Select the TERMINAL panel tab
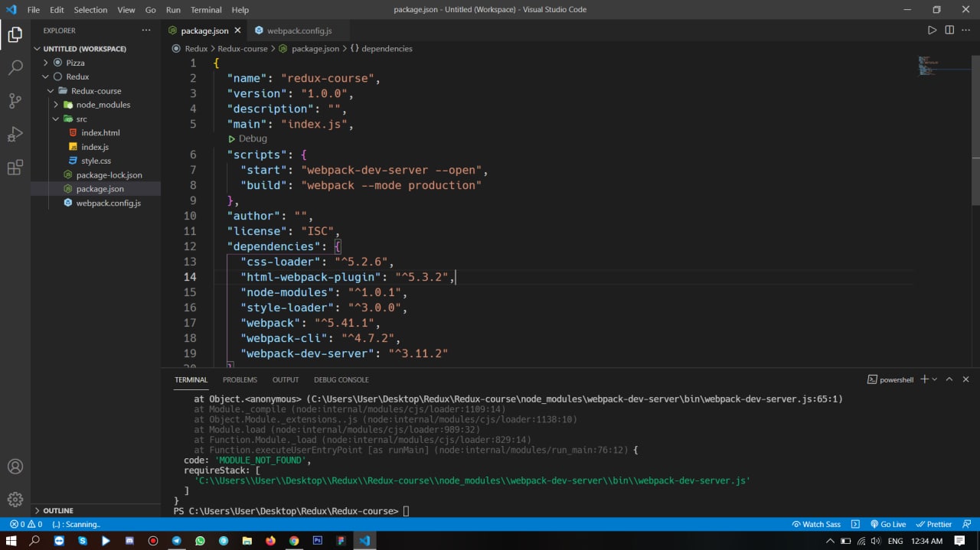This screenshot has height=550, width=980. pos(191,379)
